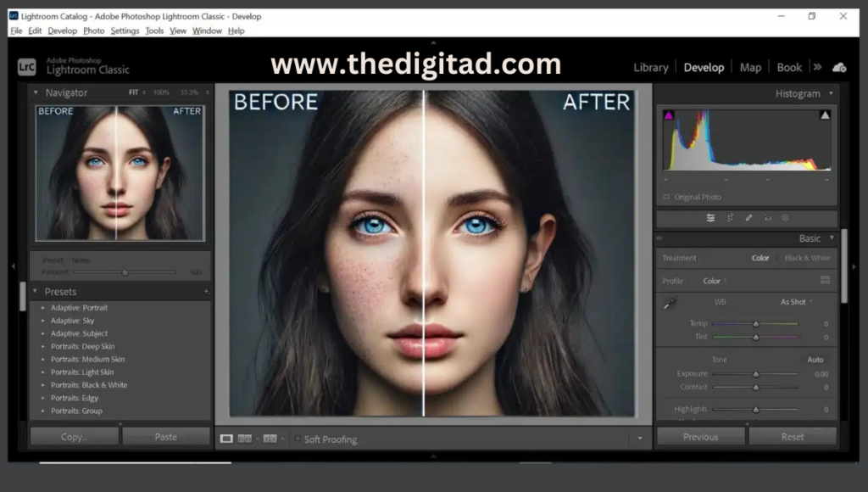
Task: Select the Masking tool icon
Action: (785, 218)
